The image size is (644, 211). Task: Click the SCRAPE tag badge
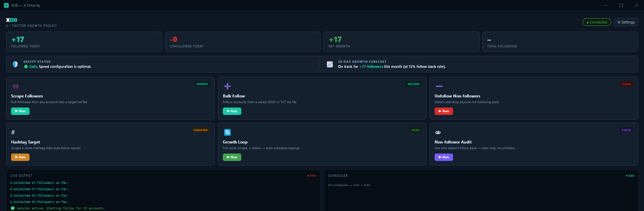pyautogui.click(x=202, y=84)
